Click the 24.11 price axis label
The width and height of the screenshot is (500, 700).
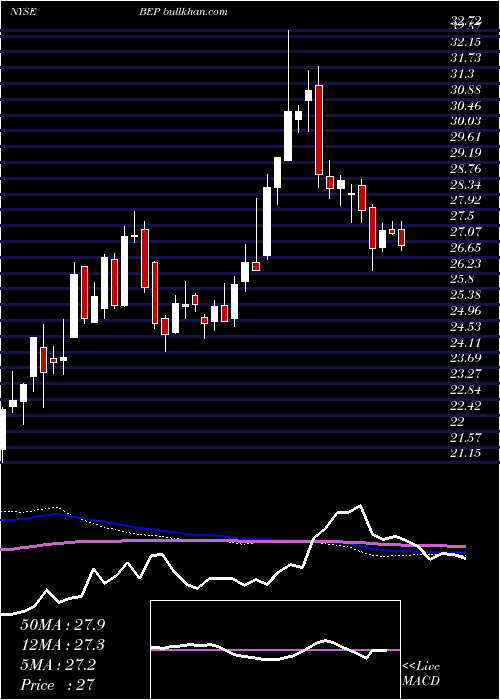466,343
